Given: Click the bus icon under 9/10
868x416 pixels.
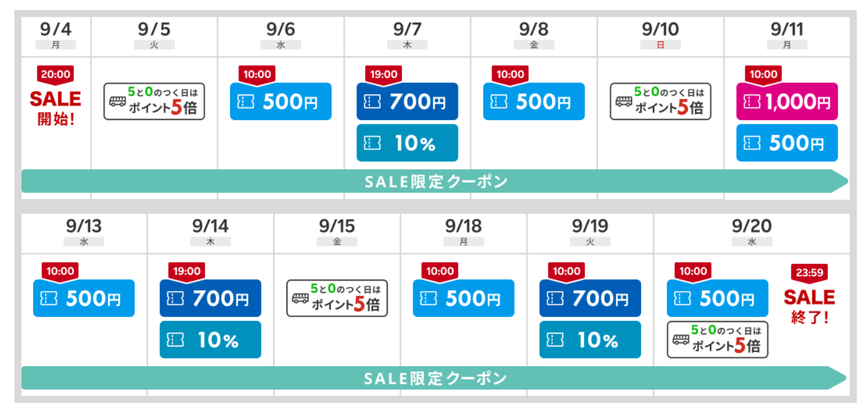Looking at the screenshot, I should [624, 101].
